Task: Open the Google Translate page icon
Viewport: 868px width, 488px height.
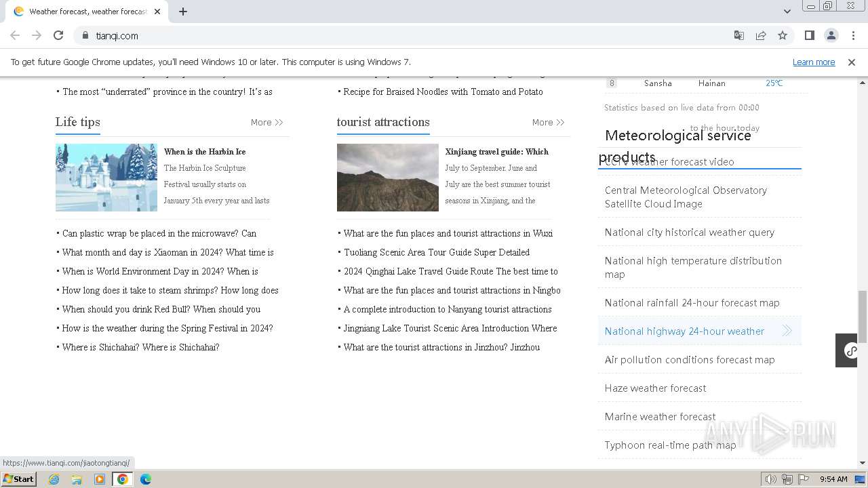Action: pyautogui.click(x=739, y=35)
